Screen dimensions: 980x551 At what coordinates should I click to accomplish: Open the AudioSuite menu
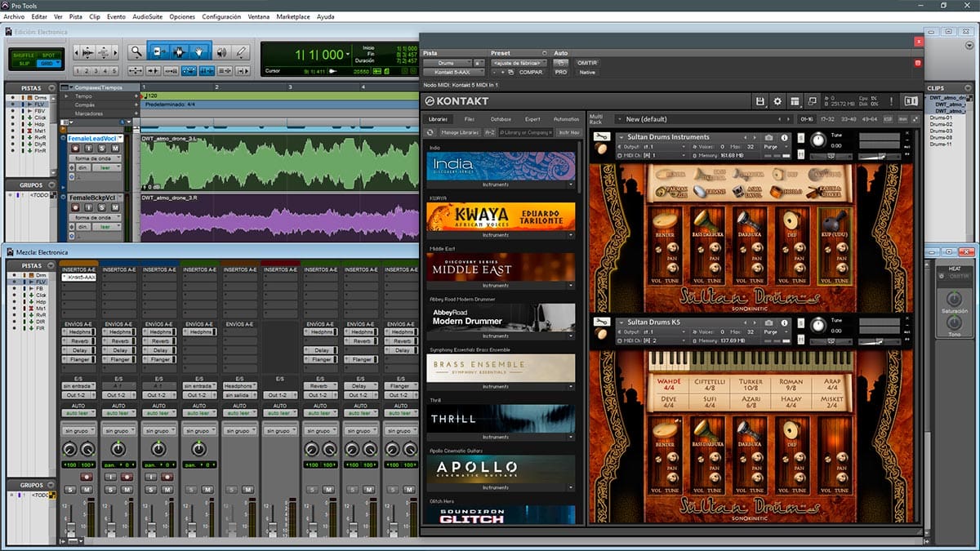(x=146, y=16)
